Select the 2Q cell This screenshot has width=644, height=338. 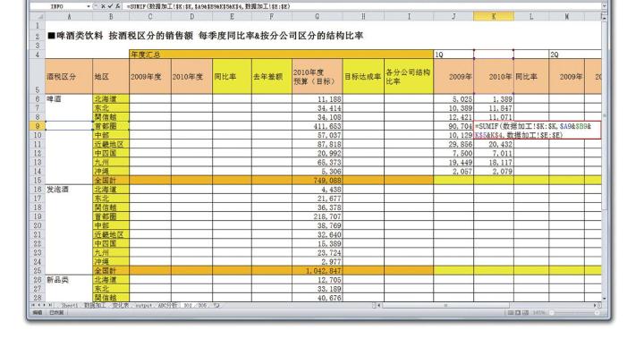[566, 55]
